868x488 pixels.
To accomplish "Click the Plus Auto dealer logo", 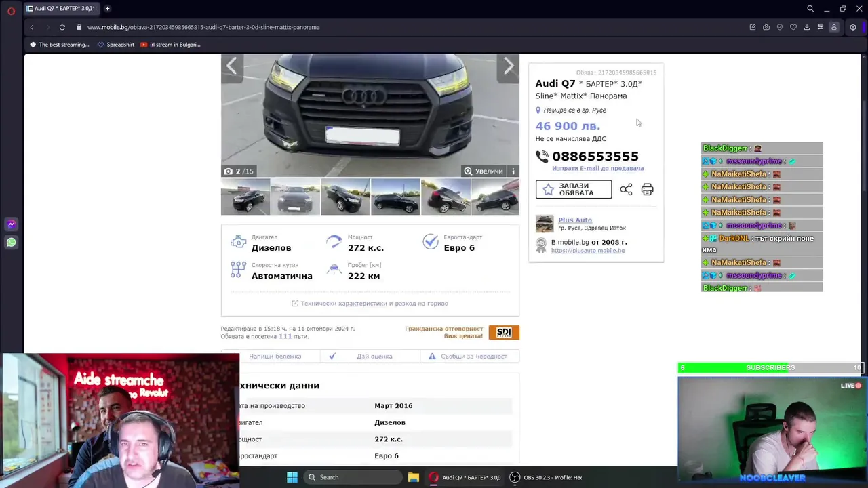I will pyautogui.click(x=545, y=224).
